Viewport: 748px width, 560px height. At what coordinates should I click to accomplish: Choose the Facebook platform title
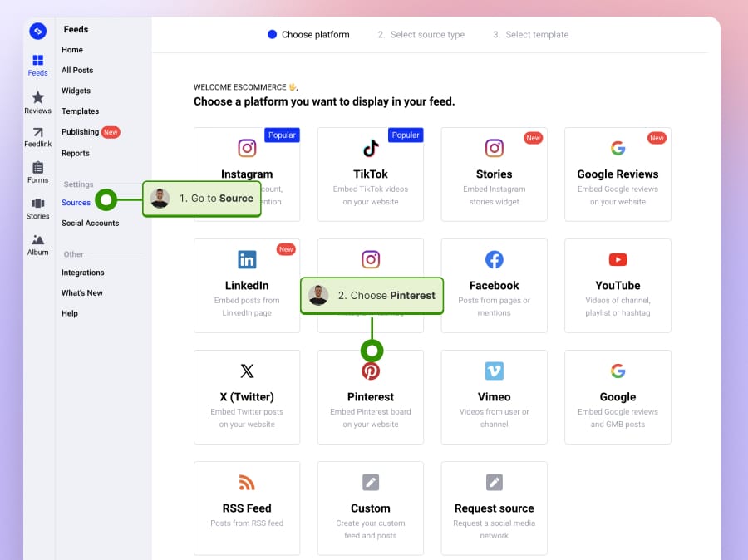pos(495,285)
